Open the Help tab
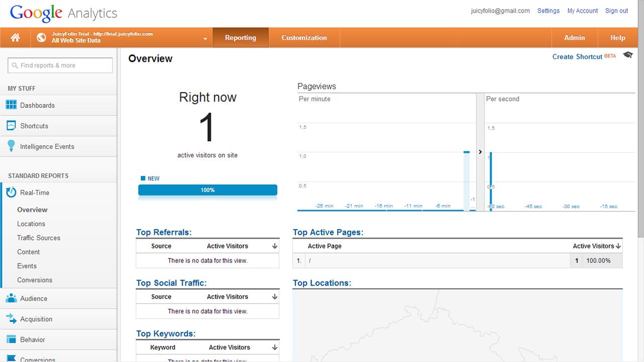Screen dimensions: 644x362 [617, 38]
